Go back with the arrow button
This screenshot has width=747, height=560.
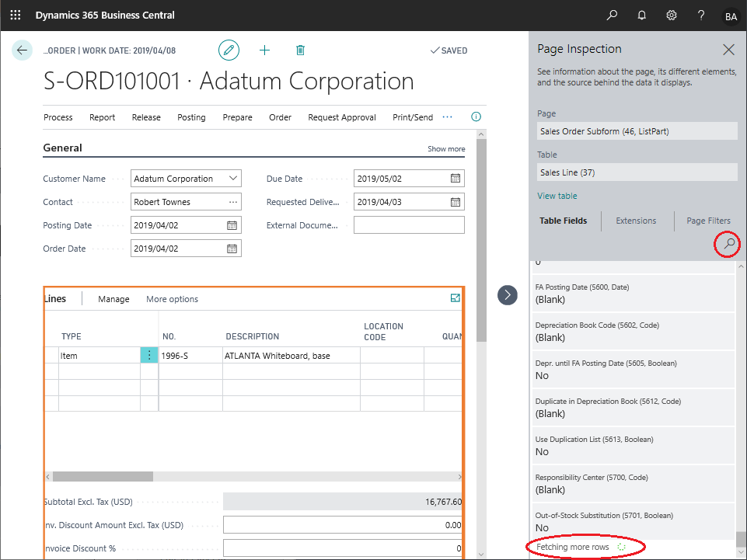click(x=22, y=50)
